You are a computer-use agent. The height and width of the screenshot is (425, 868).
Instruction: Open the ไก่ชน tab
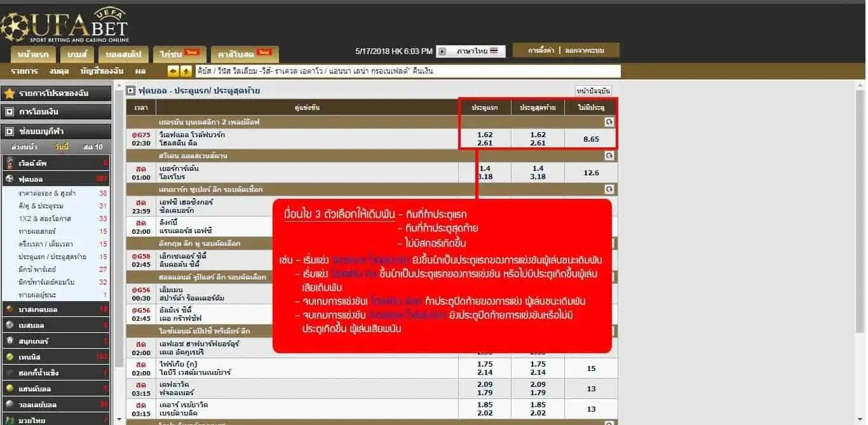[x=179, y=54]
